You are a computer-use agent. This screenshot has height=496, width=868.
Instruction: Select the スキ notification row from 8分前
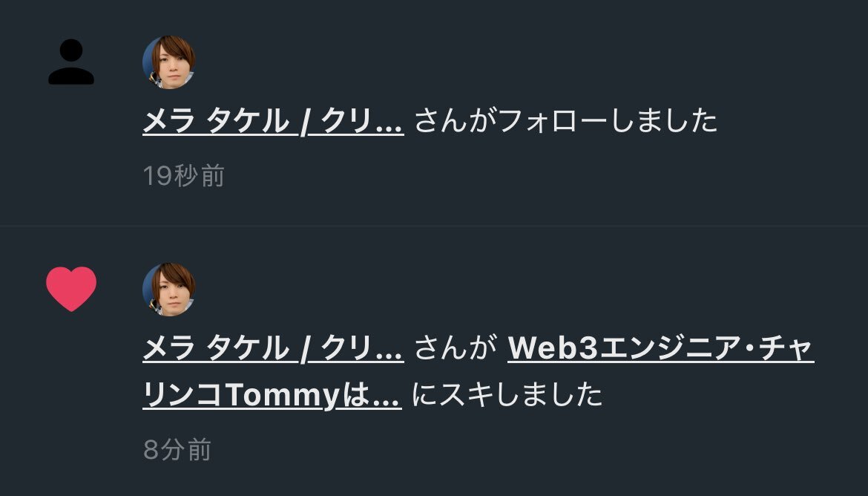pos(434,361)
